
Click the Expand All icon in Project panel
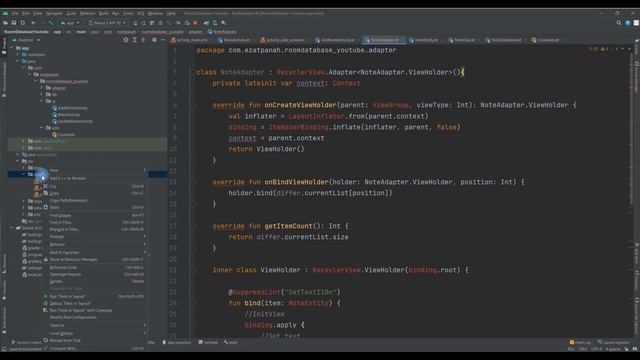point(135,40)
